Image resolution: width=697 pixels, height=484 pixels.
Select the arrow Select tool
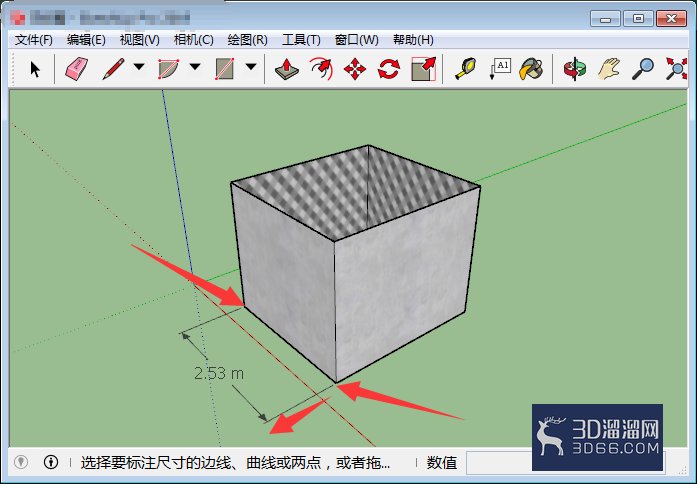pos(35,69)
